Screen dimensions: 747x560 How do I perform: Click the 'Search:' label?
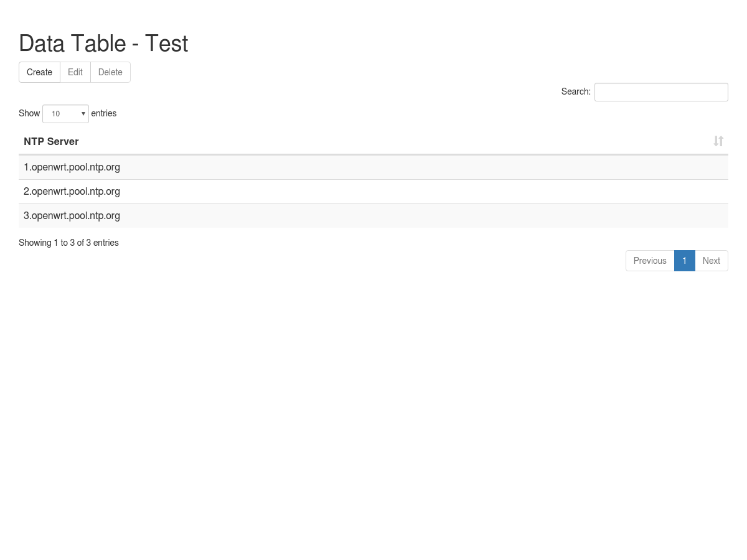[576, 91]
